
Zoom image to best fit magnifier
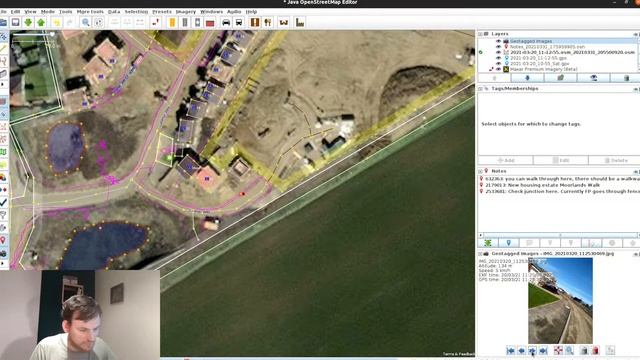[x=569, y=350]
